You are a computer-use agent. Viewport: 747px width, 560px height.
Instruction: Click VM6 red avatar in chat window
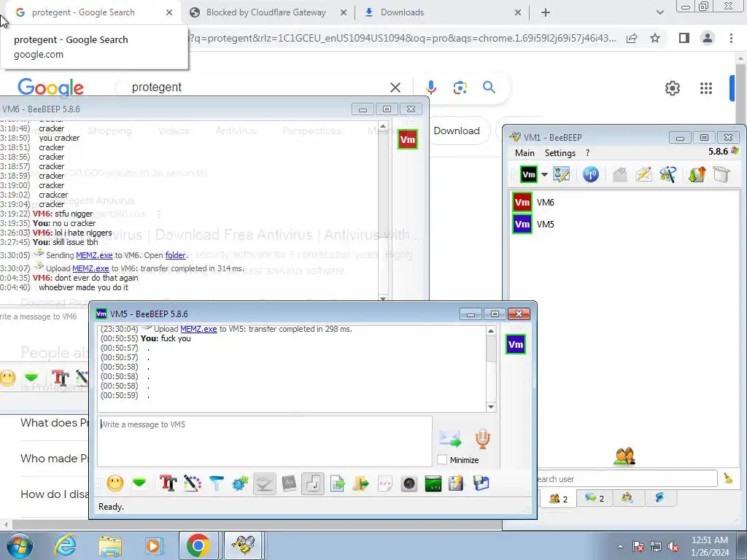coord(407,139)
